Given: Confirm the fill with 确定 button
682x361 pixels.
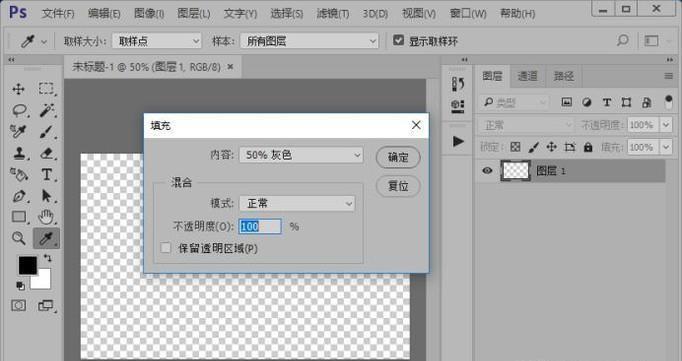Looking at the screenshot, I should pos(398,157).
